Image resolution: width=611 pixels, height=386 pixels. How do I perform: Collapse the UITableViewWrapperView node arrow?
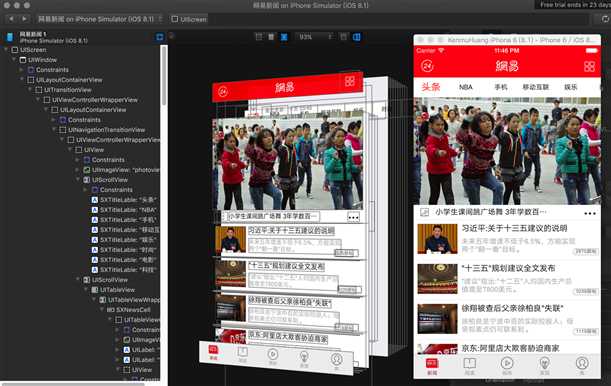pyautogui.click(x=94, y=300)
